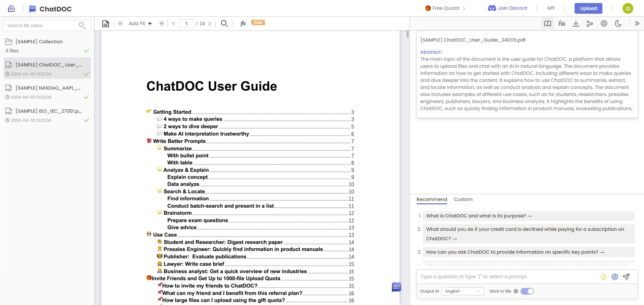Screen dimensions: 644x305
Task: Click the gift icon next to Free Quota
Action: [x=428, y=8]
